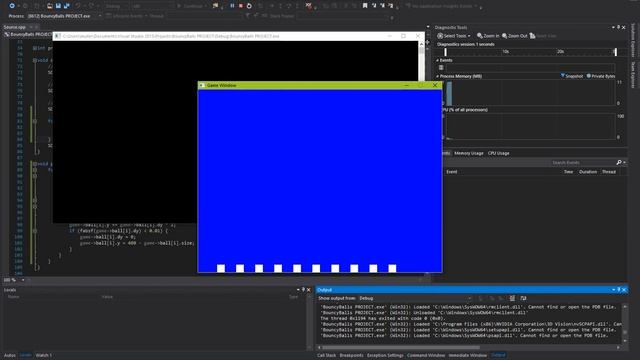The image size is (640, 360).
Task: Open the Diagnostic Tools window options arrow
Action: point(613,27)
